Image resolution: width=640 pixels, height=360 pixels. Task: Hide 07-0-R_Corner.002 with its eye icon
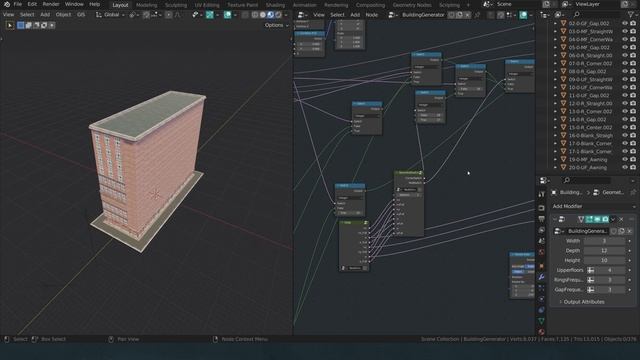pyautogui.click(x=624, y=63)
